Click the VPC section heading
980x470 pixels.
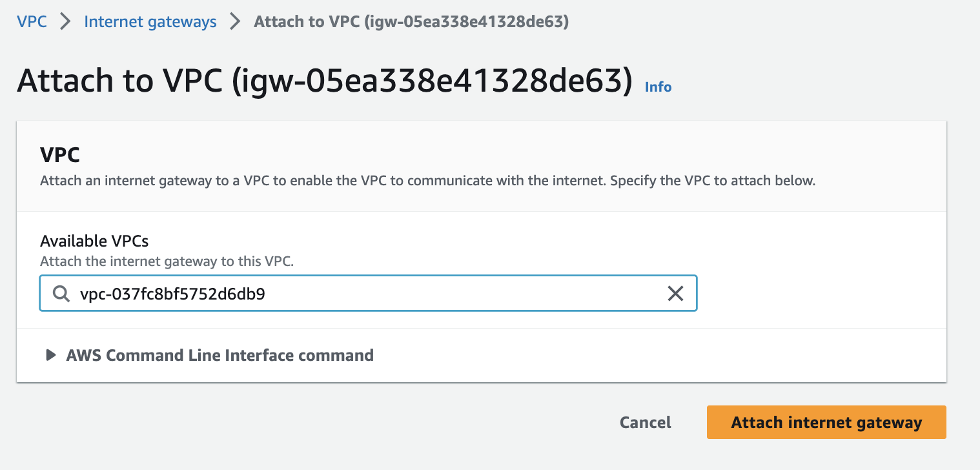tap(59, 155)
